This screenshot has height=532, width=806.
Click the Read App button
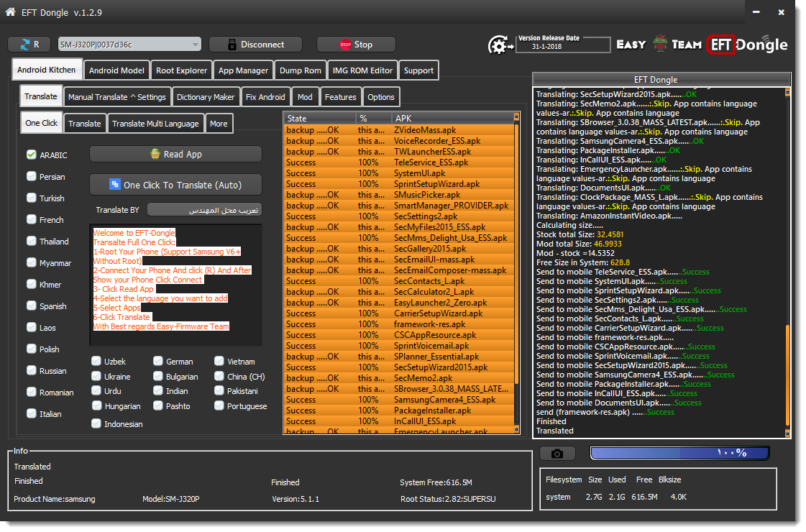point(176,154)
